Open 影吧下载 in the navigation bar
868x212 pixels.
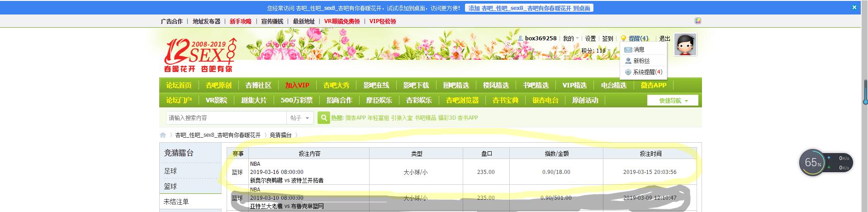416,85
